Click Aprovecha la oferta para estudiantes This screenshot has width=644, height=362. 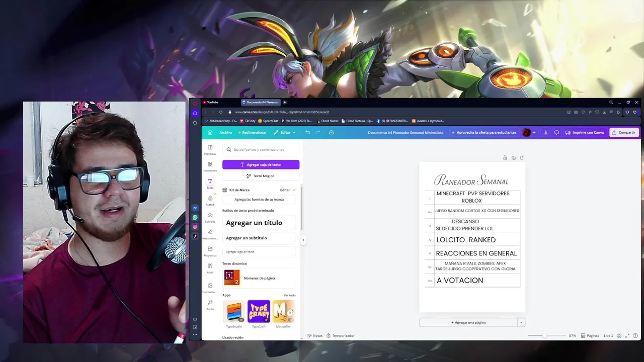(x=484, y=133)
